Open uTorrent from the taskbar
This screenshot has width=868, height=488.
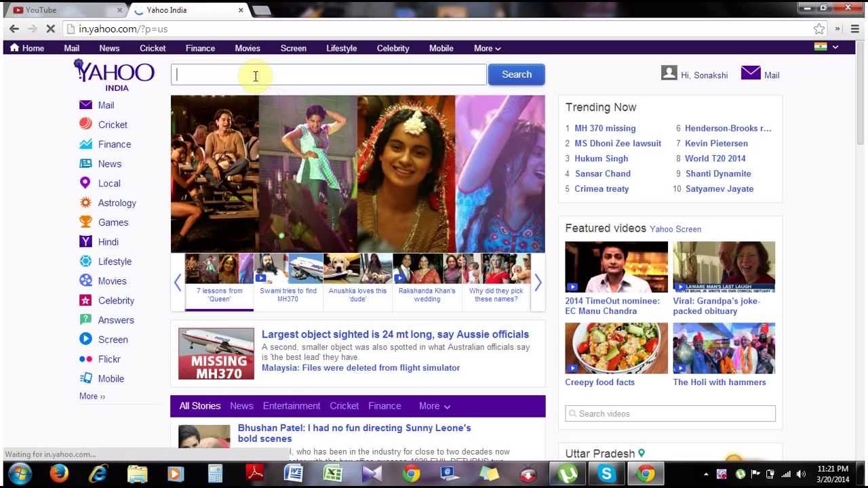(568, 474)
